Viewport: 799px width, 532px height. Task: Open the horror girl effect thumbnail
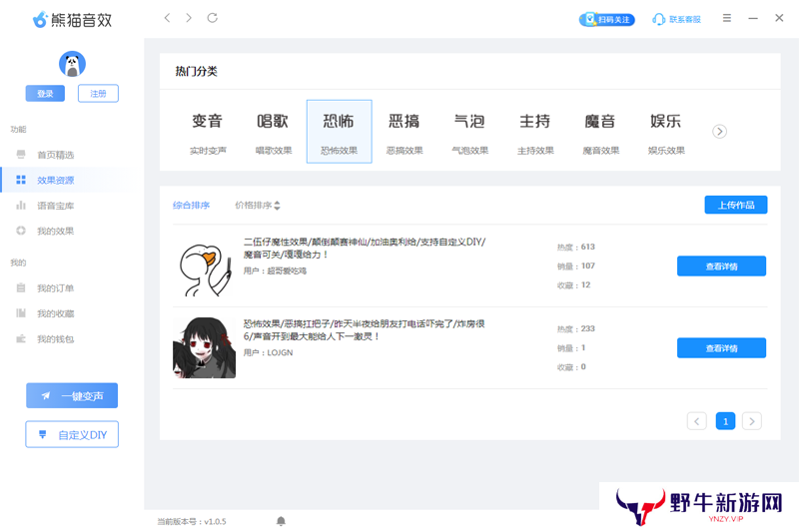[x=205, y=348]
